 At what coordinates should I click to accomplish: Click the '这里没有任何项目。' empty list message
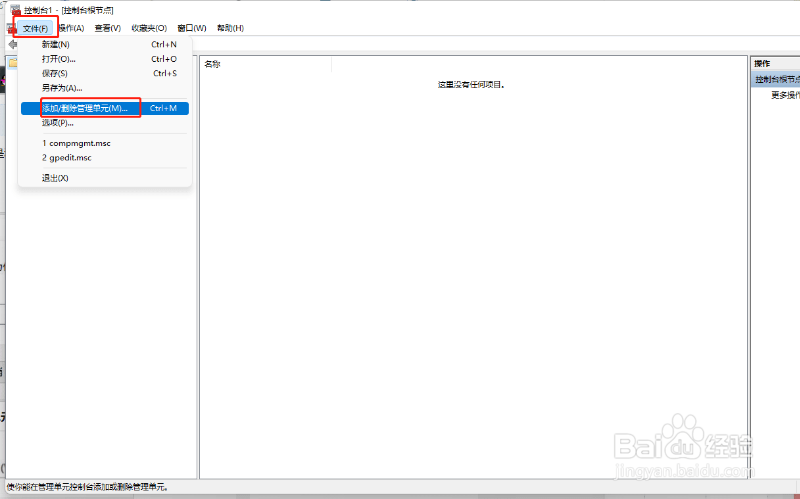[x=471, y=85]
